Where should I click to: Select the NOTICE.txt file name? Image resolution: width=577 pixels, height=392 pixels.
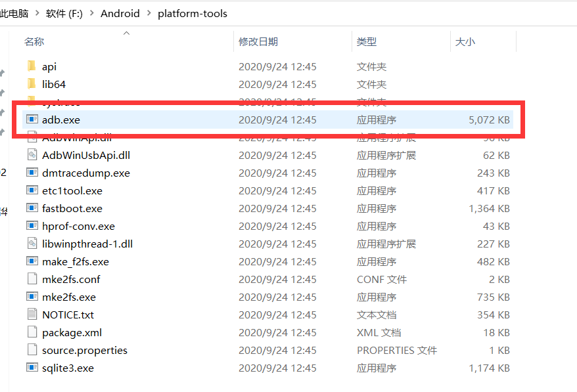68,315
